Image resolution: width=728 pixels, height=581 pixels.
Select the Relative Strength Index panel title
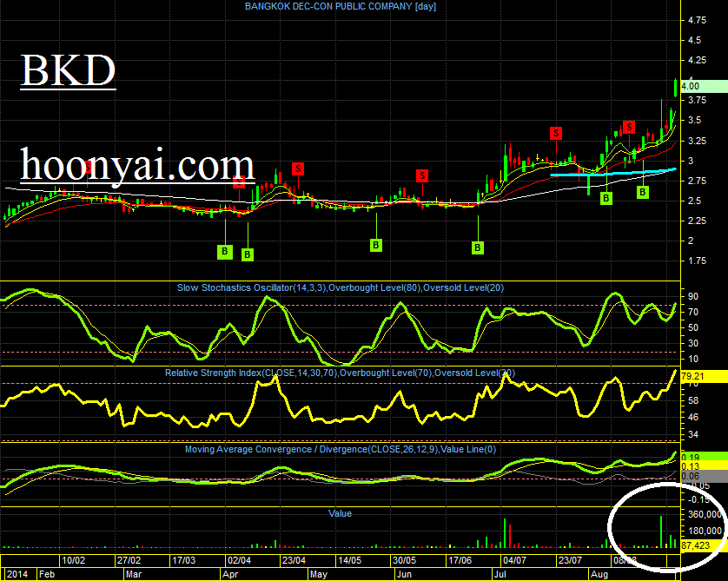coord(340,373)
